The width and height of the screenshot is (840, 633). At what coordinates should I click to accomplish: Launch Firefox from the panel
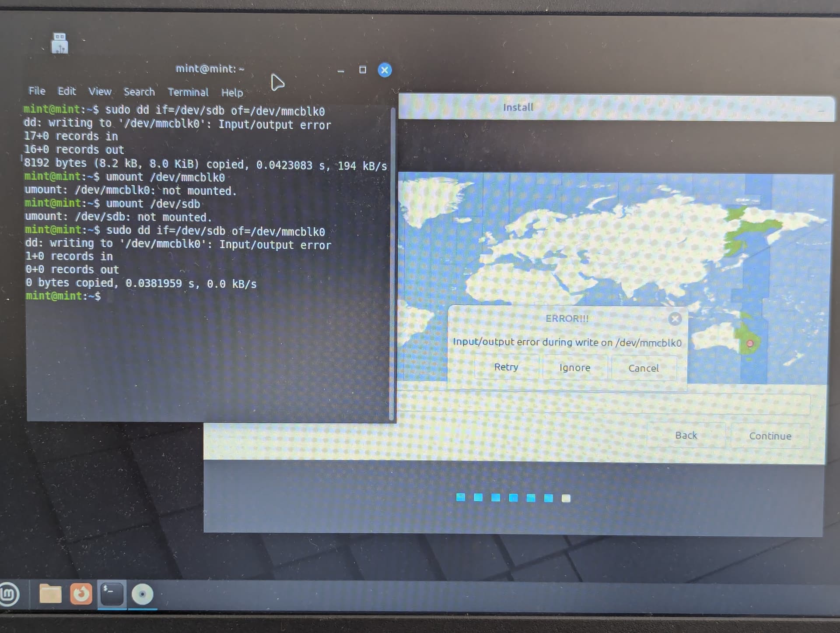point(81,594)
